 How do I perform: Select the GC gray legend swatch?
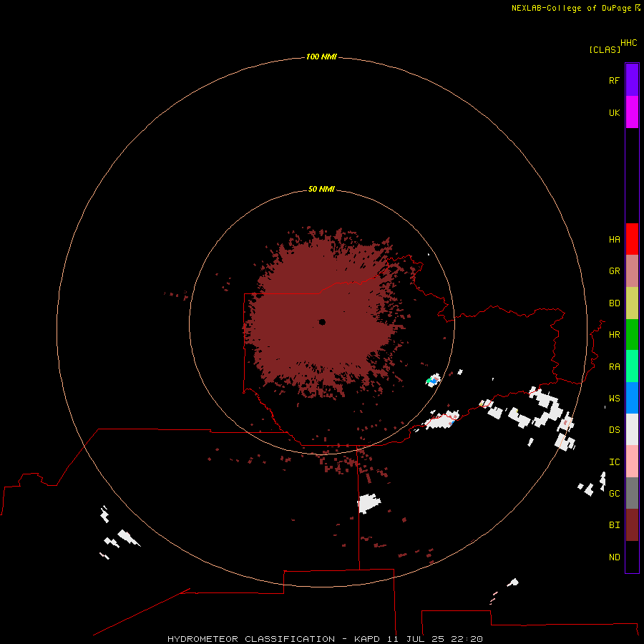click(632, 493)
